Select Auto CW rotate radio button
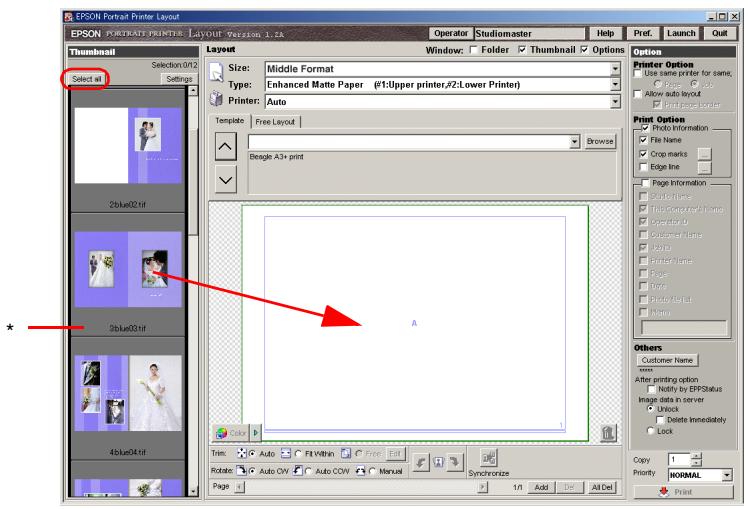This screenshot has height=509, width=748. pyautogui.click(x=252, y=471)
